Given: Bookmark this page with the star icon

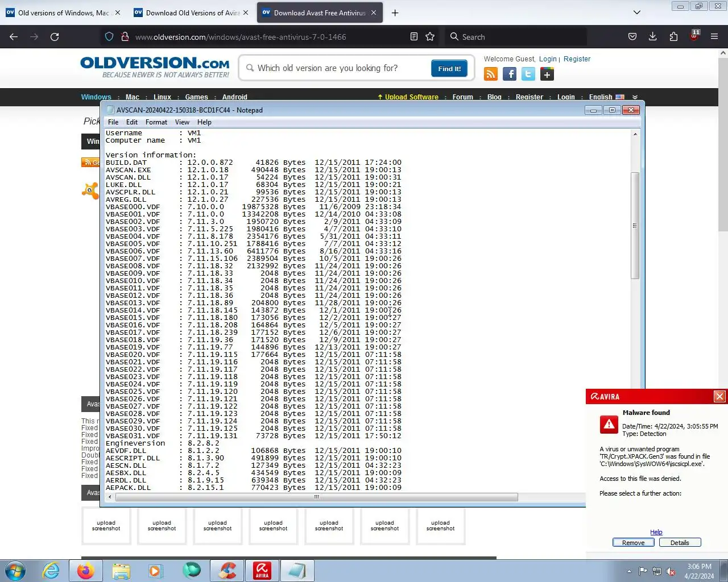Looking at the screenshot, I should click(430, 36).
